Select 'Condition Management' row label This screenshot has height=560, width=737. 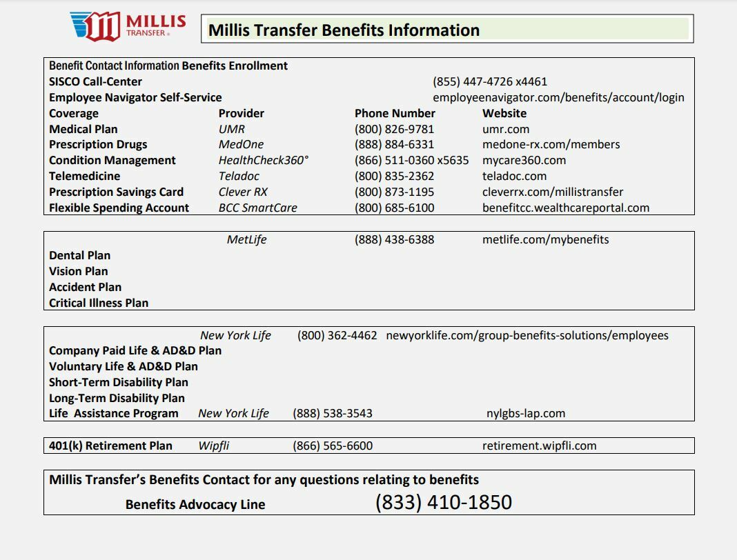[112, 161]
